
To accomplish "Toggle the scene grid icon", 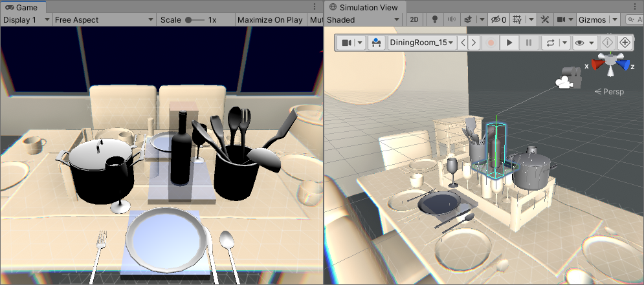I will 517,20.
